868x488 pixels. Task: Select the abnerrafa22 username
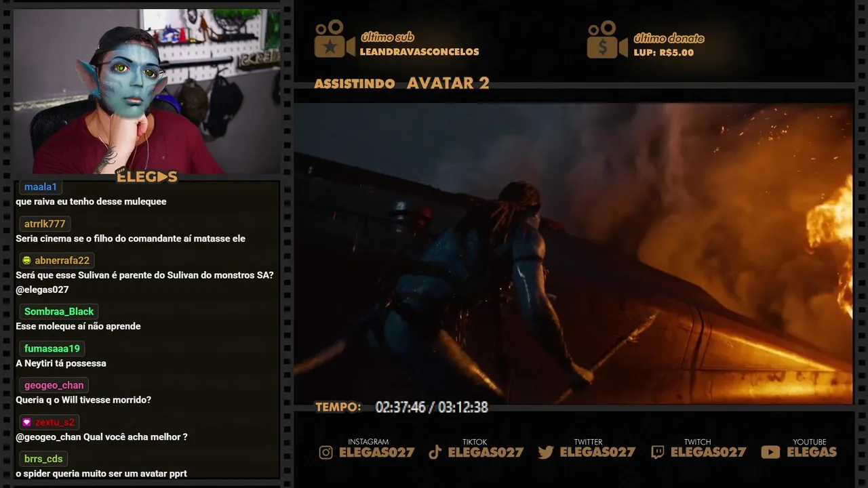tap(62, 261)
